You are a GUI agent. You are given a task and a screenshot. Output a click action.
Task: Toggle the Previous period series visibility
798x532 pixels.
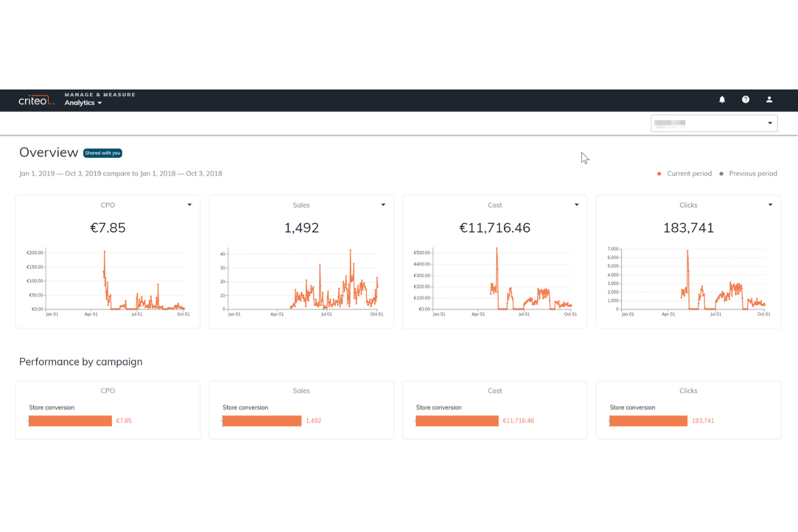pyautogui.click(x=749, y=174)
